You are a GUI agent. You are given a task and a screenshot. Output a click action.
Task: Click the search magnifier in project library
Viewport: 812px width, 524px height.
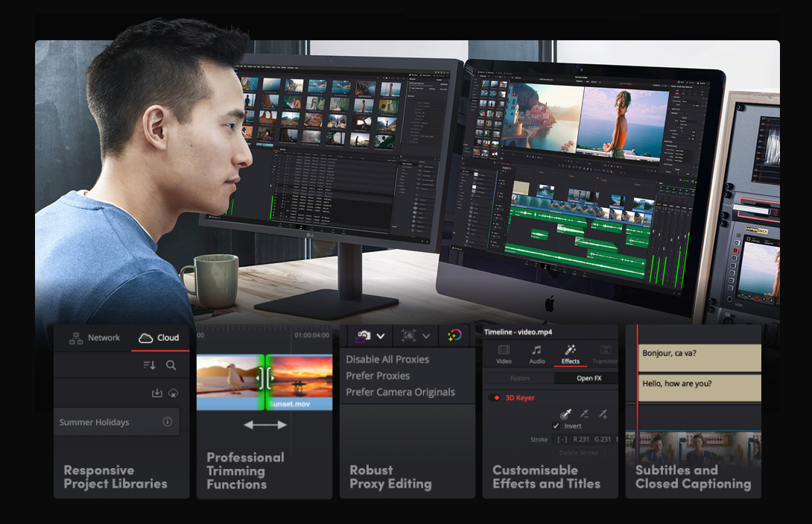pyautogui.click(x=171, y=365)
